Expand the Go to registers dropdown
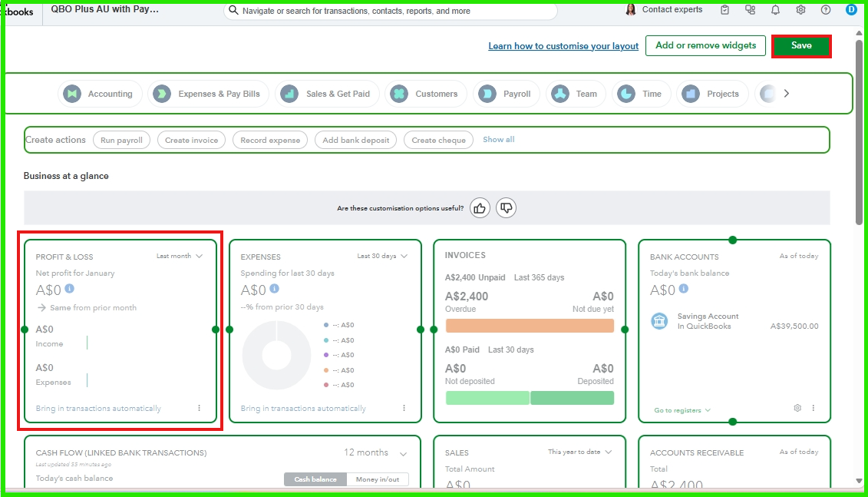This screenshot has width=868, height=497. (682, 410)
